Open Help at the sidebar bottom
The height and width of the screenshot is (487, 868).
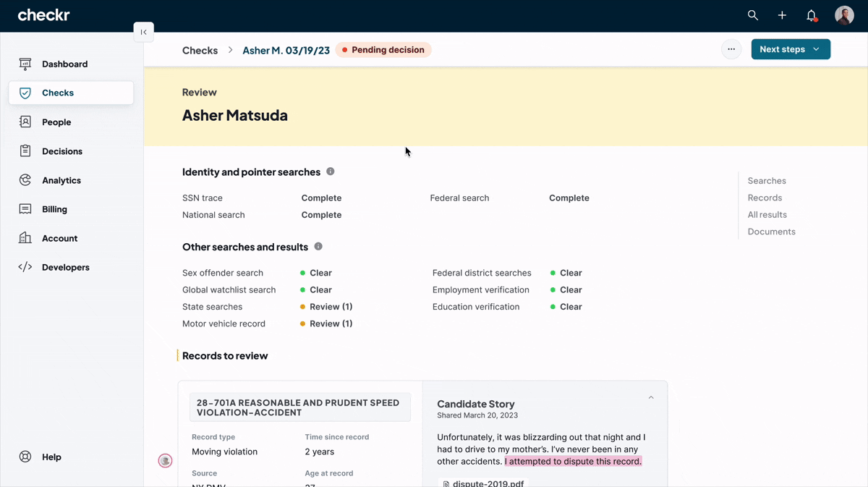pyautogui.click(x=51, y=457)
